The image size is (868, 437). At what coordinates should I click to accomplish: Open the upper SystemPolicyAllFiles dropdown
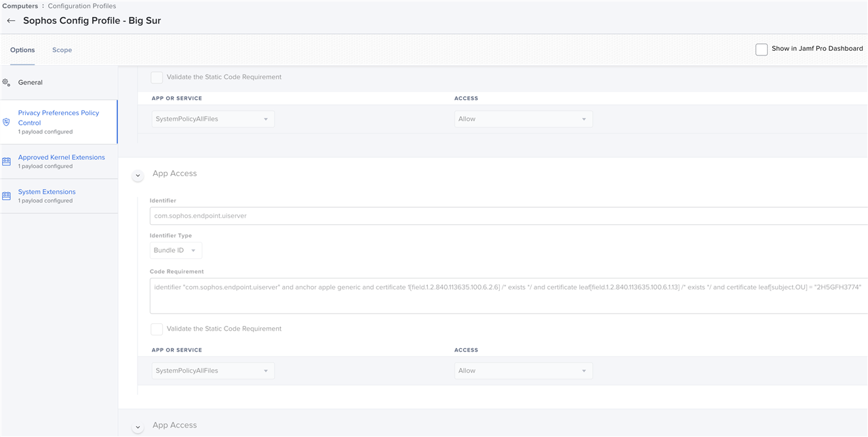click(212, 119)
